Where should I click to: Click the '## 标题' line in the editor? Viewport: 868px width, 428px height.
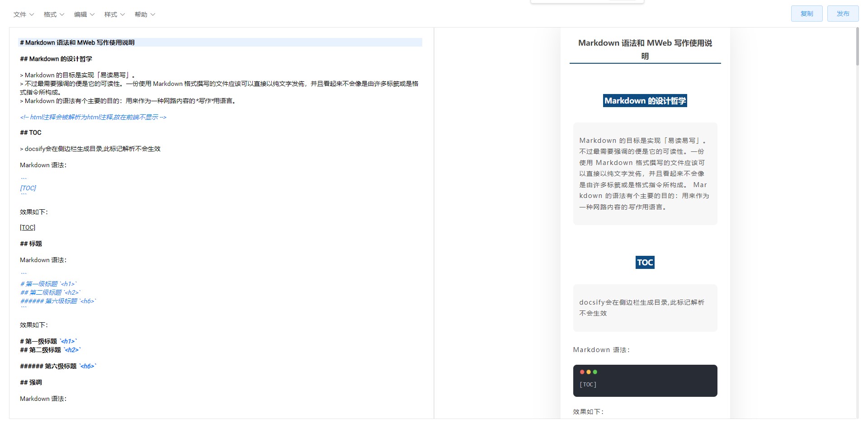tap(31, 244)
